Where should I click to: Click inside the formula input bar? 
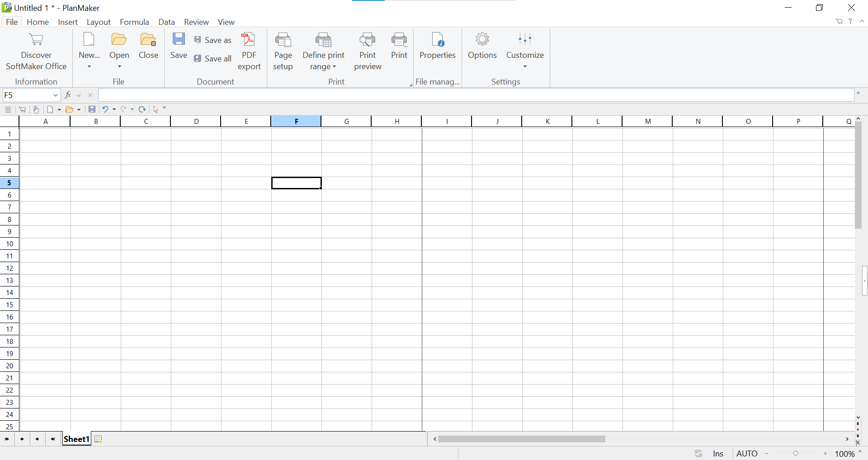(x=475, y=95)
